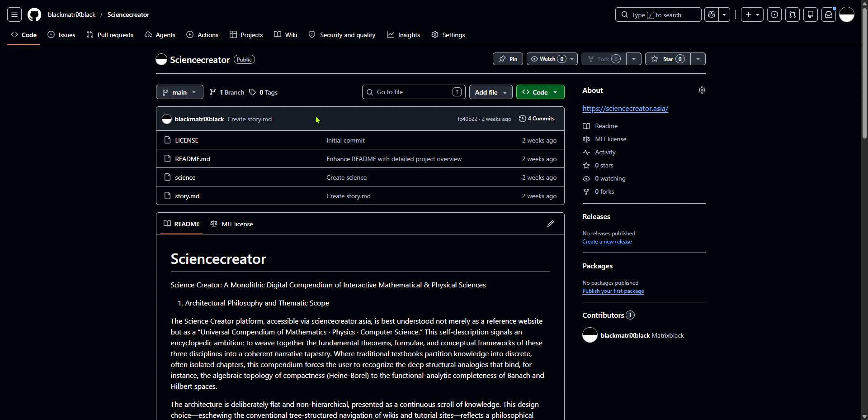Open commit history via 4 Commits
Image resolution: width=868 pixels, height=420 pixels.
[537, 119]
